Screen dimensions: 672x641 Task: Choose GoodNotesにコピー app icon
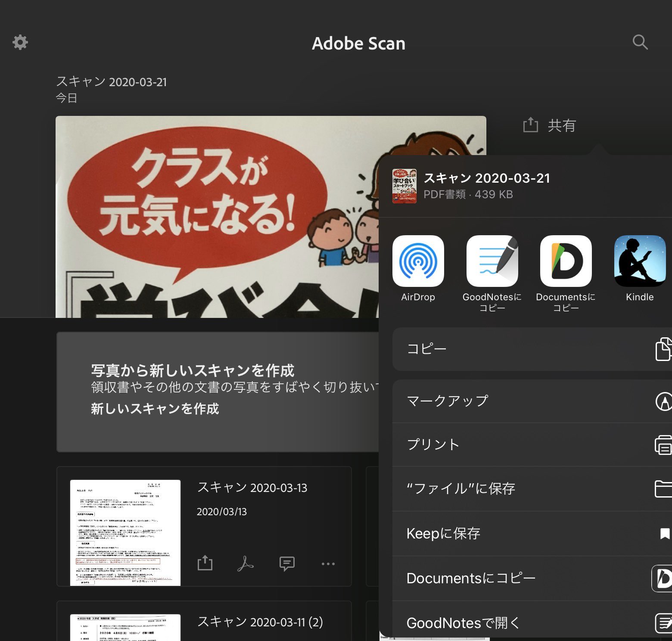[492, 261]
